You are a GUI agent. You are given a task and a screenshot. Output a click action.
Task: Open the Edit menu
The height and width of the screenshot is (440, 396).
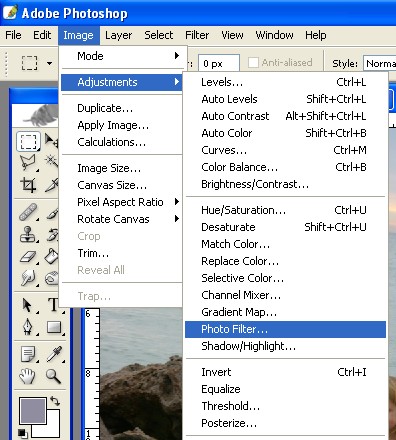(x=42, y=35)
